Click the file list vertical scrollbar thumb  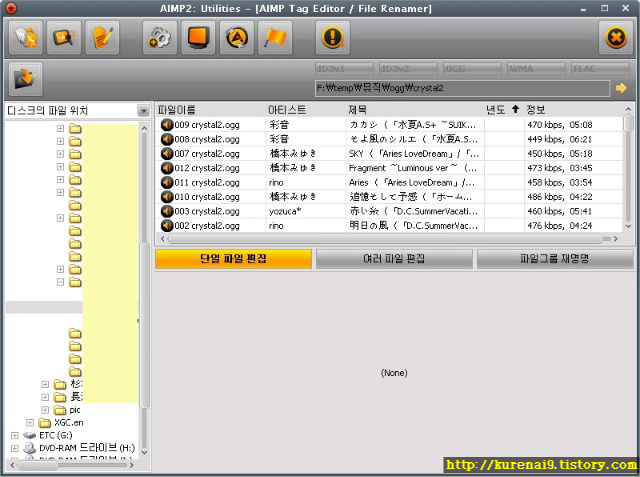(628, 123)
